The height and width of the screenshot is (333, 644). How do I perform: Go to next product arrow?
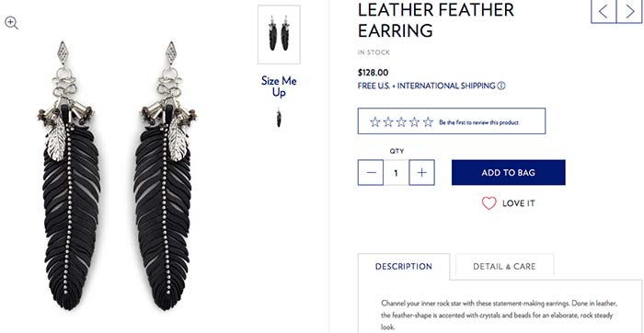tap(629, 11)
